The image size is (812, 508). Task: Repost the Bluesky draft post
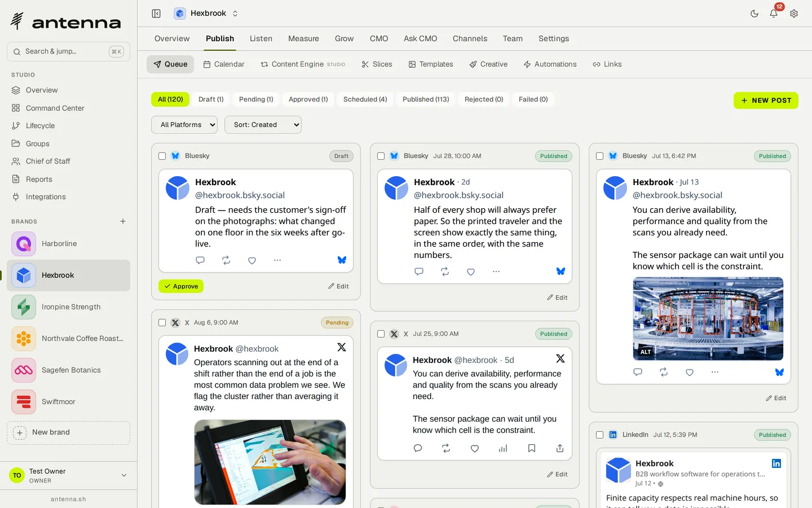pyautogui.click(x=226, y=260)
